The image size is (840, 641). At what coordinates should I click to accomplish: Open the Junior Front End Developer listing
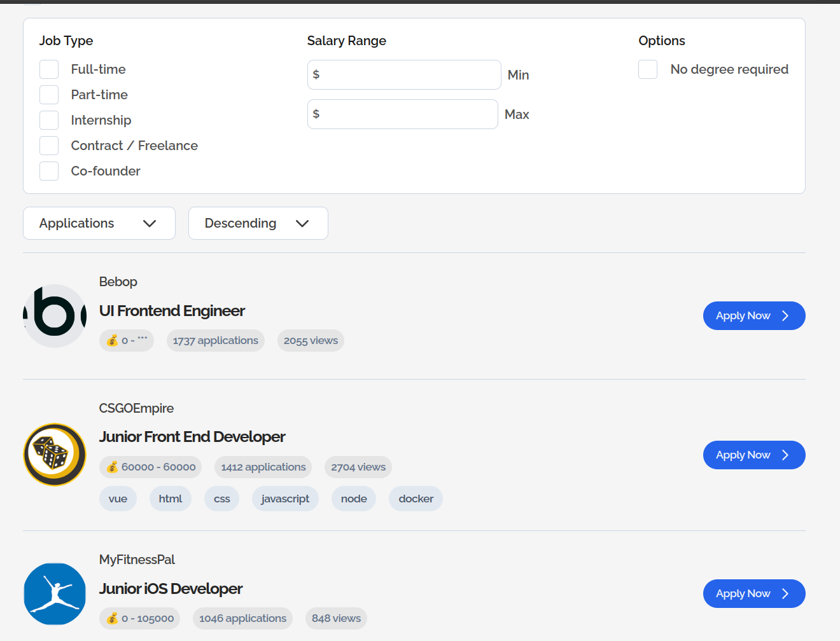[192, 437]
